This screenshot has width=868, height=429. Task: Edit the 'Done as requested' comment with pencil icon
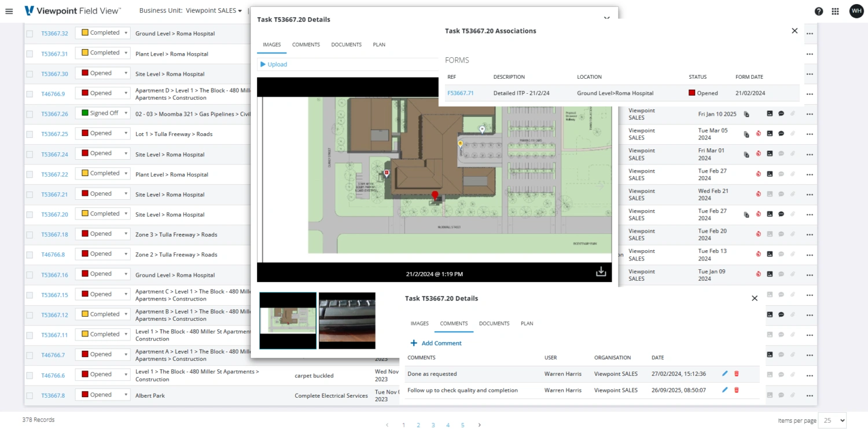tap(724, 373)
